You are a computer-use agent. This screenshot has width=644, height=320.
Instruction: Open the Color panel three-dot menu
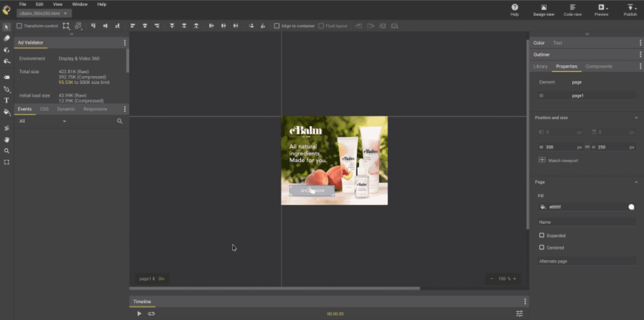(640, 43)
